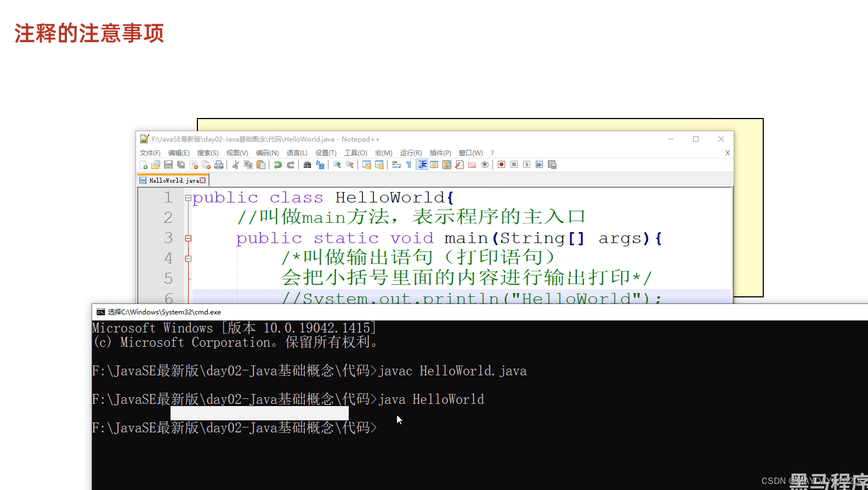Close the HelloWorld.java tab with red X
Image resolution: width=868 pixels, height=490 pixels.
point(203,181)
